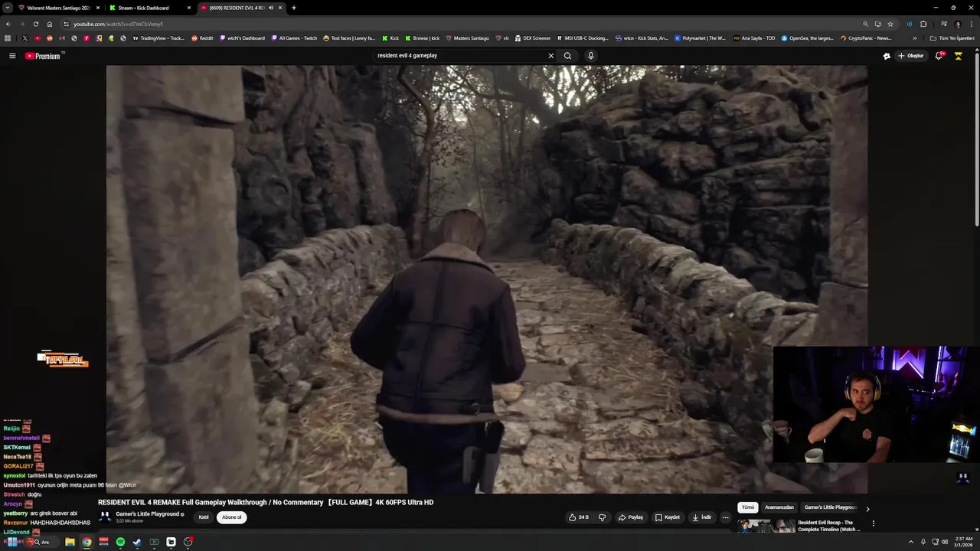Open the OpenSea bookmark
This screenshot has width=980, height=551.
[808, 37]
